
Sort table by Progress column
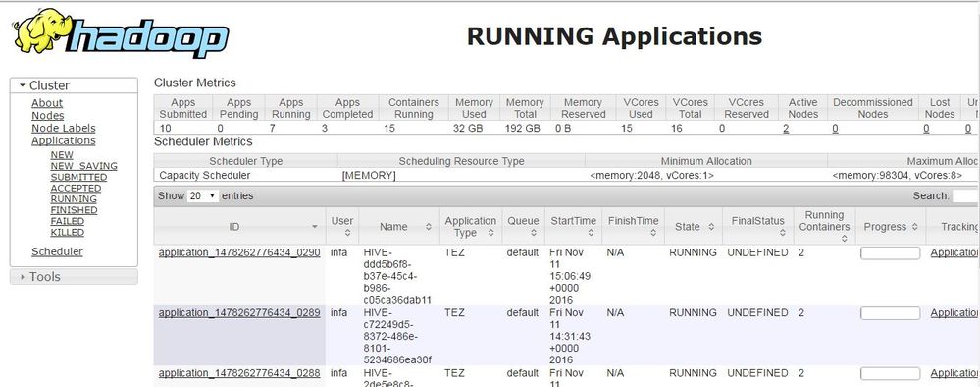pyautogui.click(x=890, y=227)
